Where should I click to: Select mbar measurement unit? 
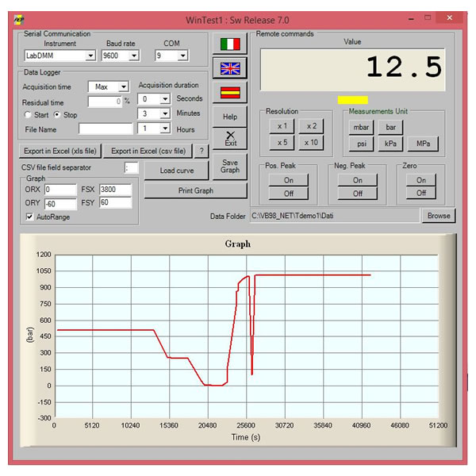pyautogui.click(x=361, y=127)
